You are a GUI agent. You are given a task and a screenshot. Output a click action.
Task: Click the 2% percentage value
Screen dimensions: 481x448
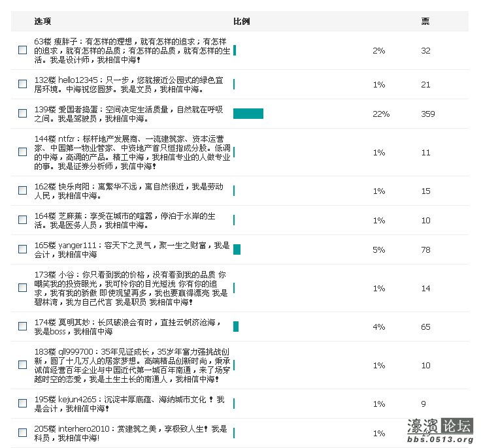tap(379, 50)
